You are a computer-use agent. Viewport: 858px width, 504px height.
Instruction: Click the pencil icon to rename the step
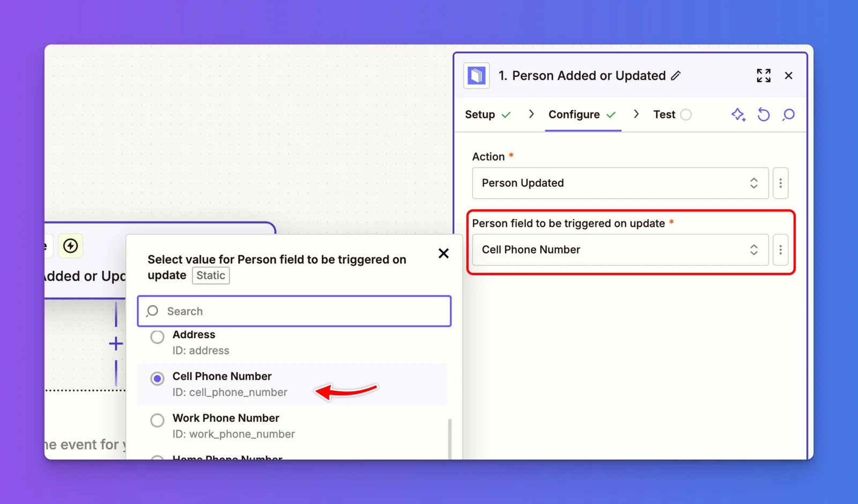[676, 76]
